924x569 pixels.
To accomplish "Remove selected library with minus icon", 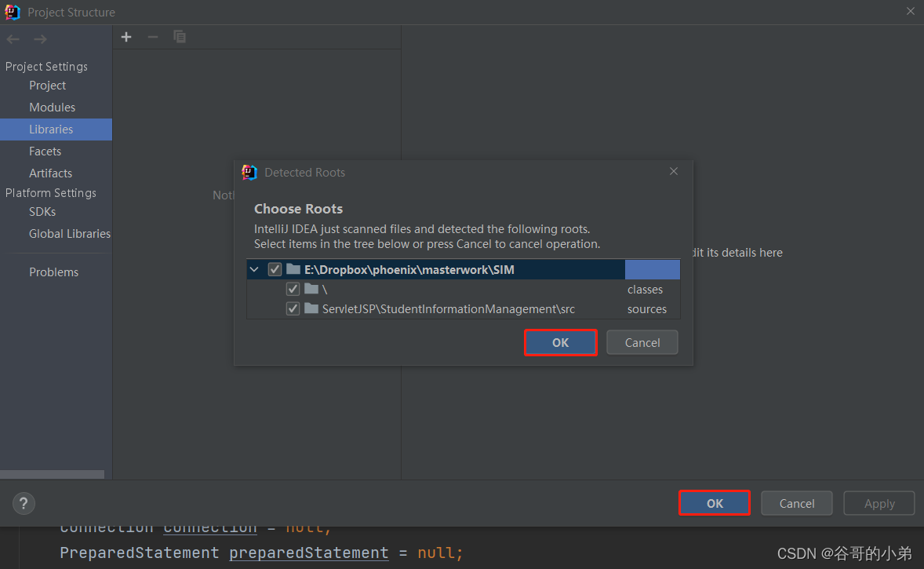I will coord(153,37).
